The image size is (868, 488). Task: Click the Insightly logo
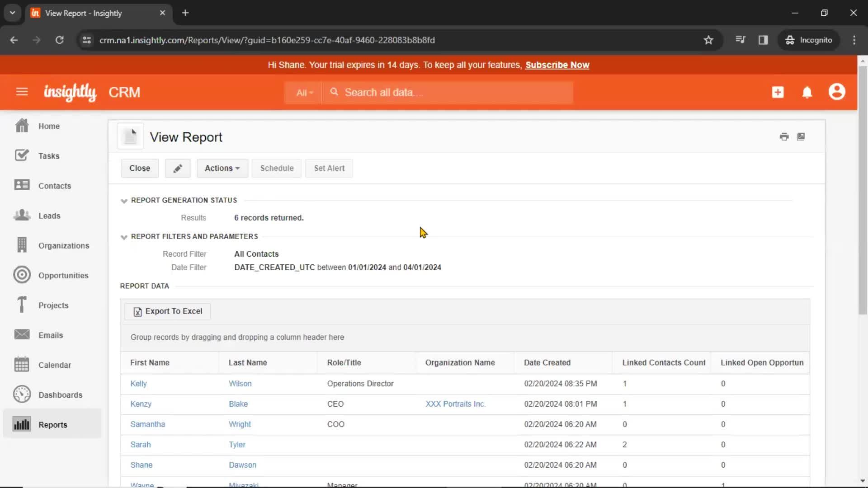point(70,92)
